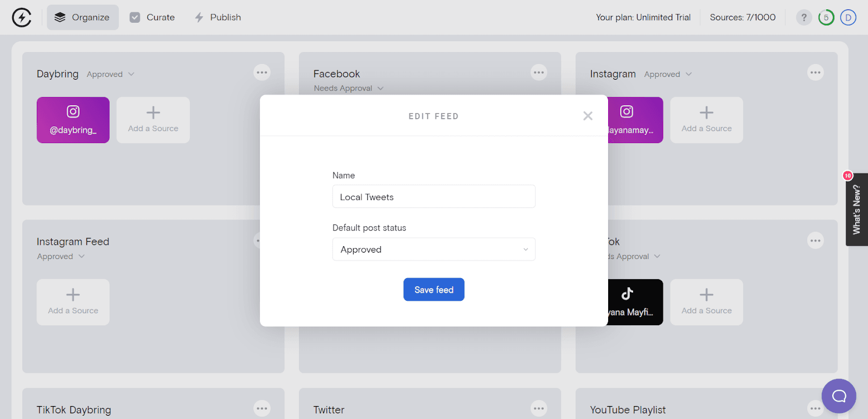Open the Twitter feed three-dot options menu
The width and height of the screenshot is (868, 419).
point(539,409)
